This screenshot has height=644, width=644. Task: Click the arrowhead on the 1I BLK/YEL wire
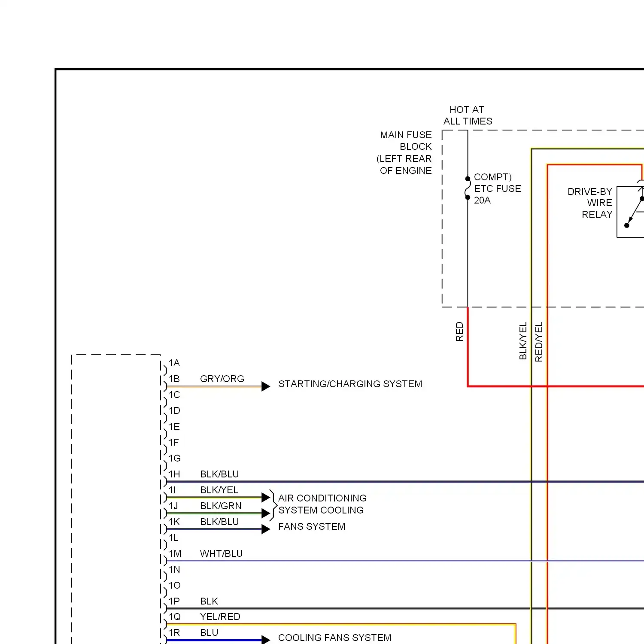click(x=266, y=498)
